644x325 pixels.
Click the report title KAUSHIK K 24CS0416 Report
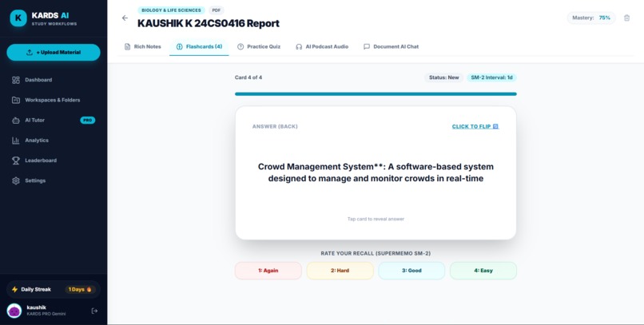click(x=209, y=23)
